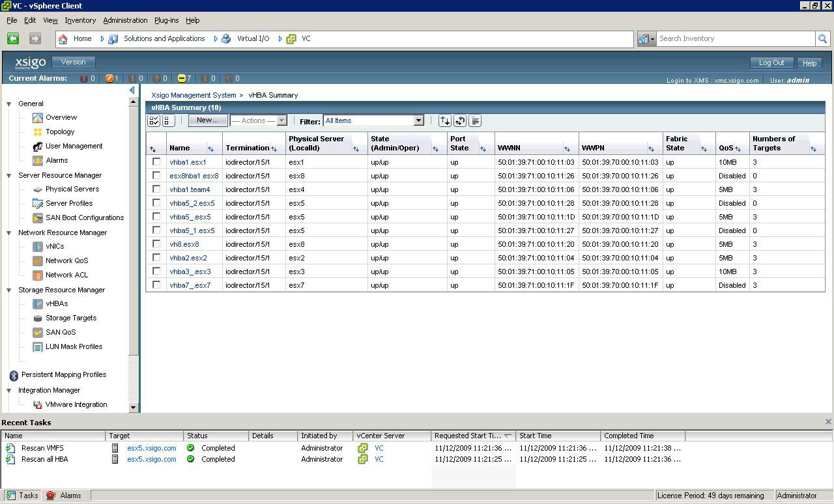
Task: Collapse Network Resource Manager section
Action: coord(9,233)
